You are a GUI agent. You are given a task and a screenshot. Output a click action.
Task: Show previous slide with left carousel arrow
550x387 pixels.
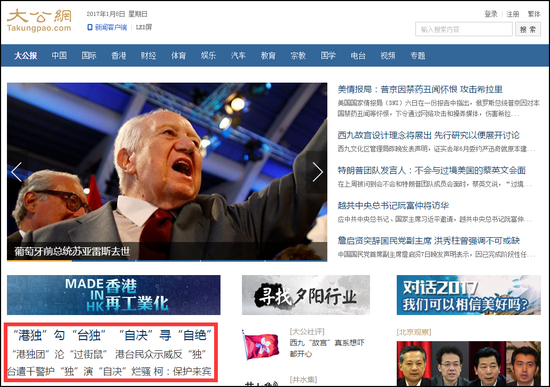pos(16,172)
